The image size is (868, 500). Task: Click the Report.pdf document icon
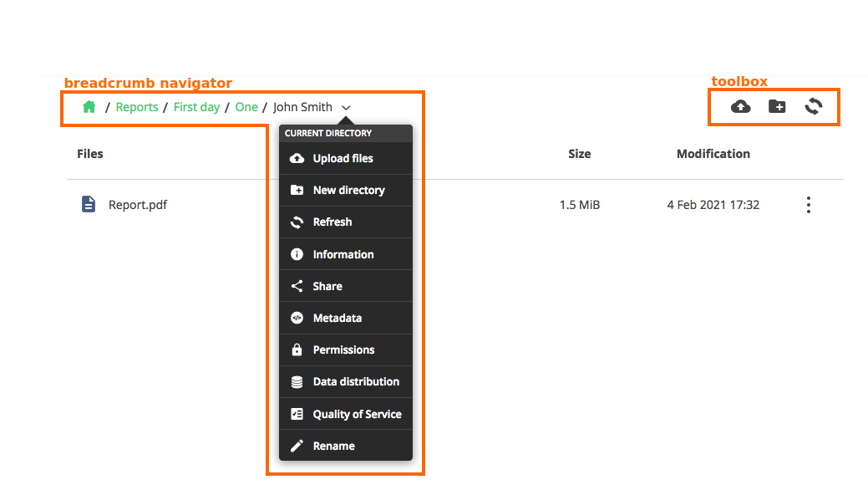coord(89,204)
